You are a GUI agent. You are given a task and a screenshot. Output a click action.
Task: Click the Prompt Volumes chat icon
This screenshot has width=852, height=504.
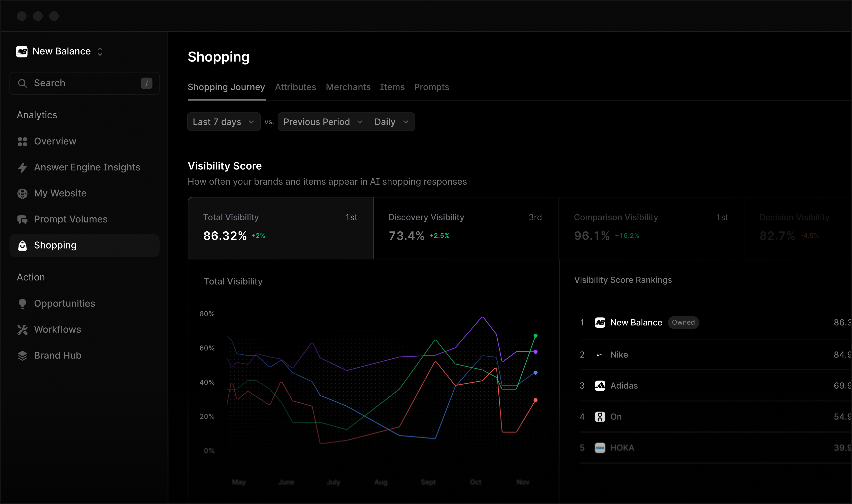23,219
